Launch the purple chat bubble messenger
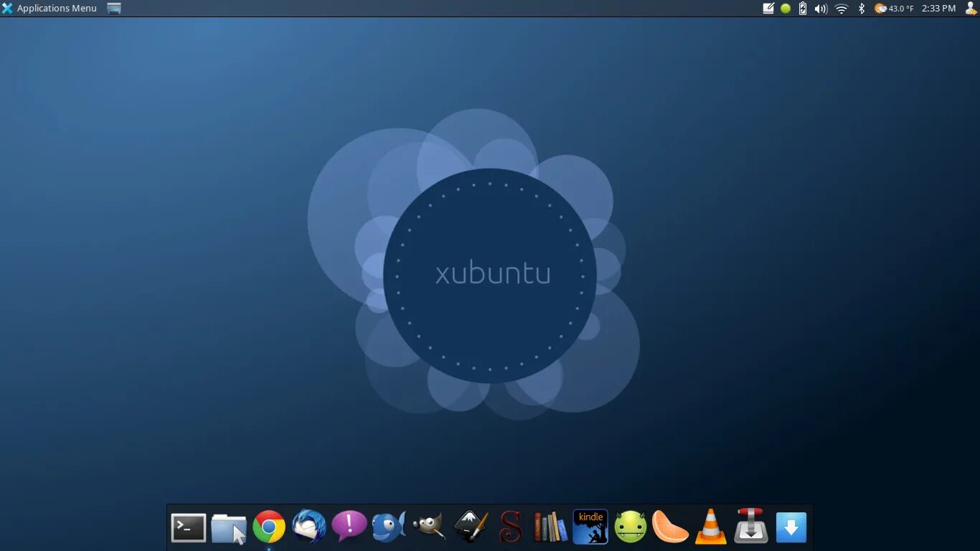 click(x=349, y=526)
